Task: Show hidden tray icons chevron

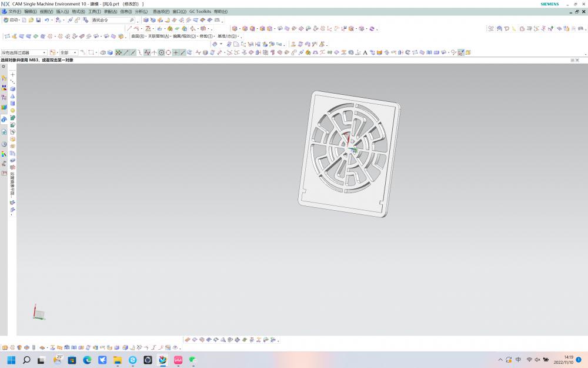Action: tap(500, 360)
